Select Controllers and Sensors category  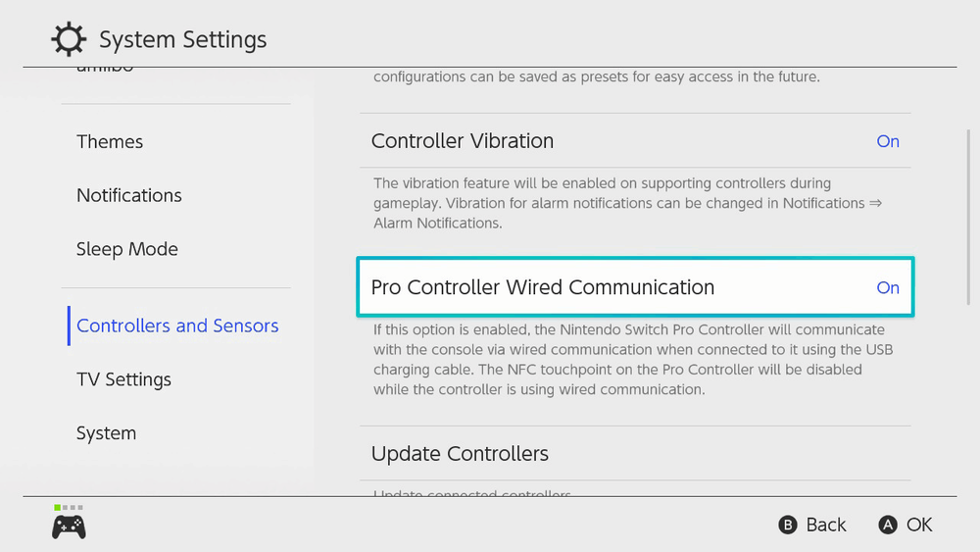click(x=177, y=326)
